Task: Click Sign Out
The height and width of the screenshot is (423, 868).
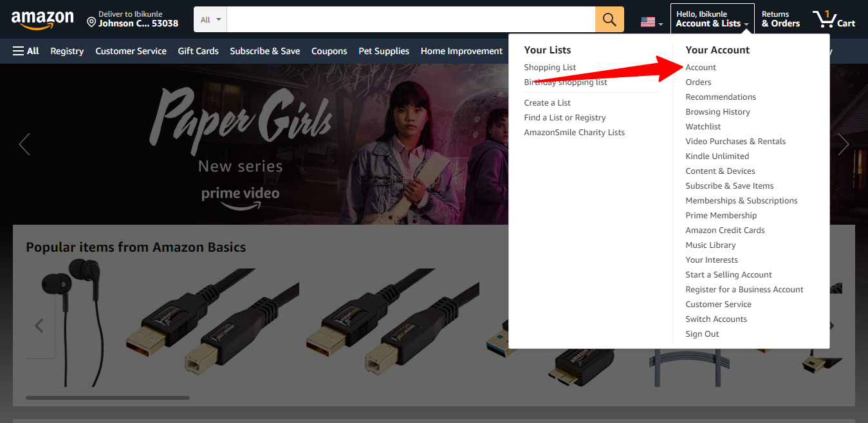Action: point(702,334)
